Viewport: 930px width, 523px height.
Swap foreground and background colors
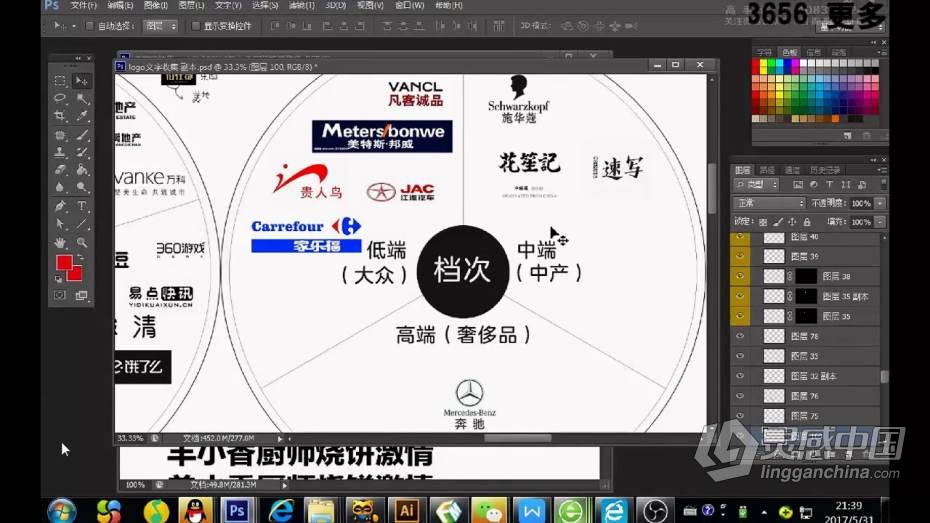[80, 258]
